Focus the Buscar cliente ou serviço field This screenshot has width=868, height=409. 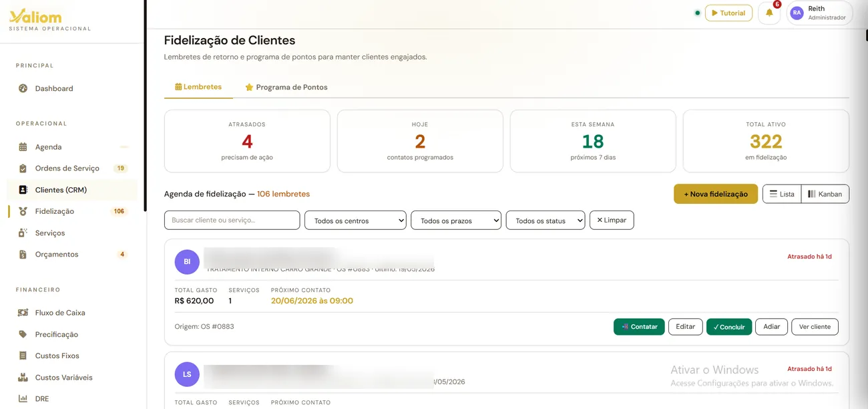point(232,220)
